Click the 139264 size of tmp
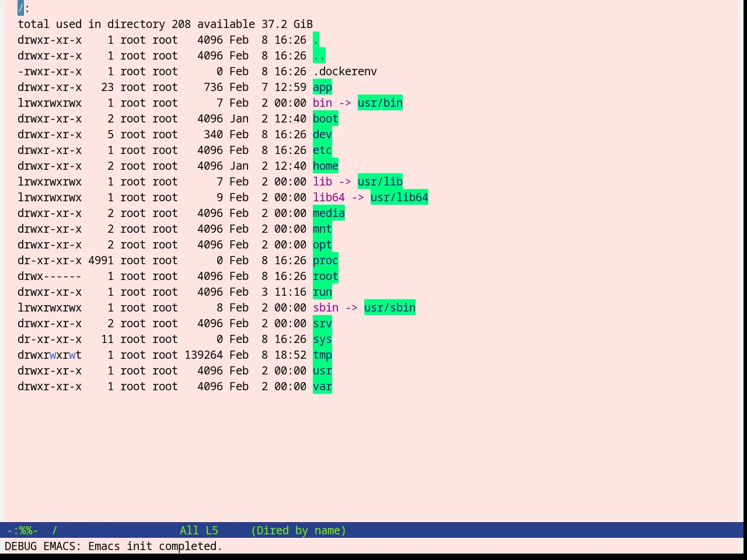Screen dimensions: 747x560 (204, 355)
